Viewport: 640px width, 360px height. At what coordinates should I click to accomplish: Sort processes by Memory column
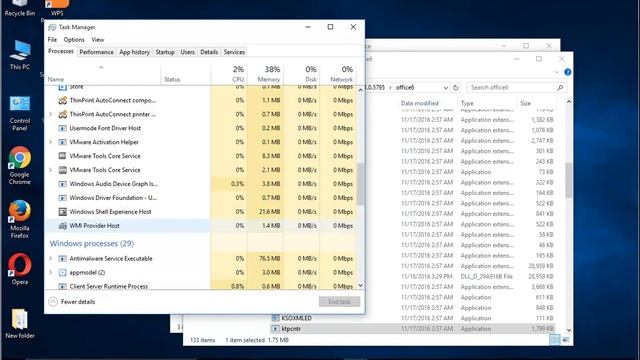click(265, 74)
